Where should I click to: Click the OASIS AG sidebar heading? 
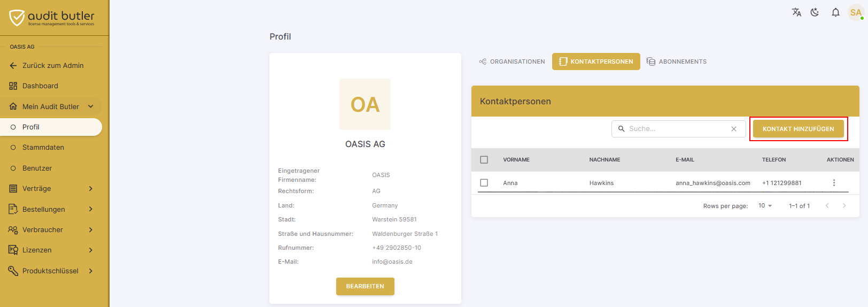click(x=22, y=47)
